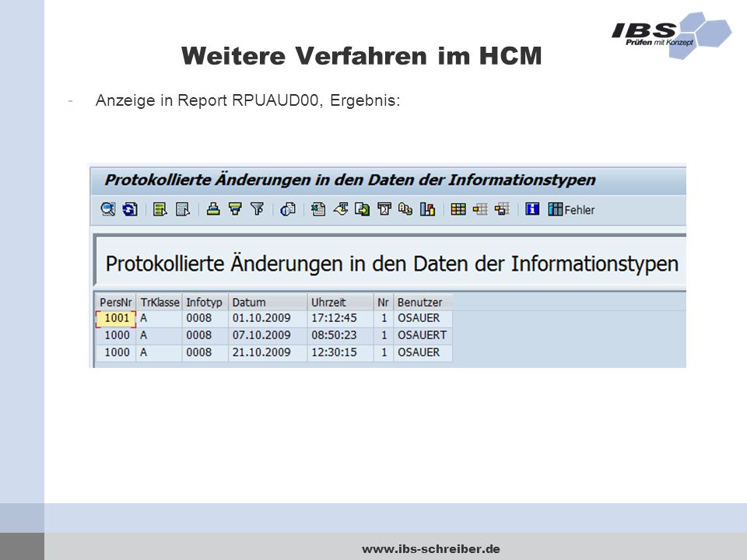Click the Datum column header
The width and height of the screenshot is (747, 560).
pos(267,303)
